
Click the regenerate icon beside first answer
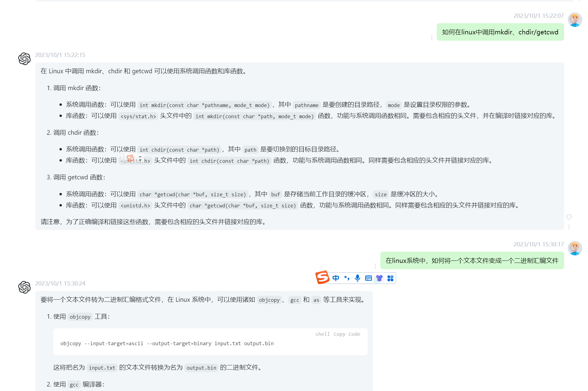point(569,217)
